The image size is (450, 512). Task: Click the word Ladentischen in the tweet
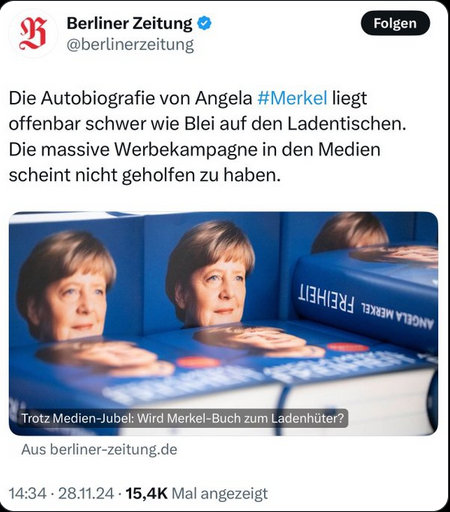pyautogui.click(x=347, y=124)
